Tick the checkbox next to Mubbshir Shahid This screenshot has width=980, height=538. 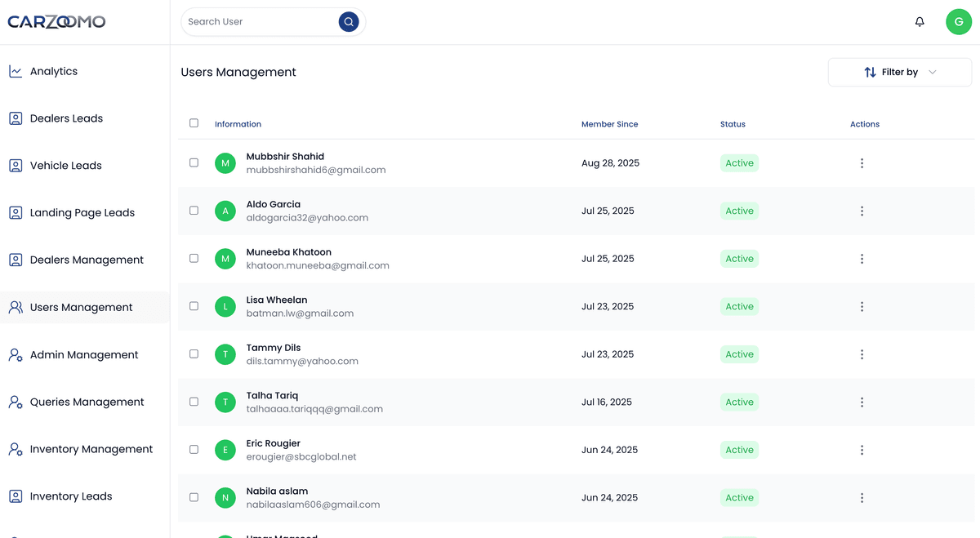coord(194,162)
